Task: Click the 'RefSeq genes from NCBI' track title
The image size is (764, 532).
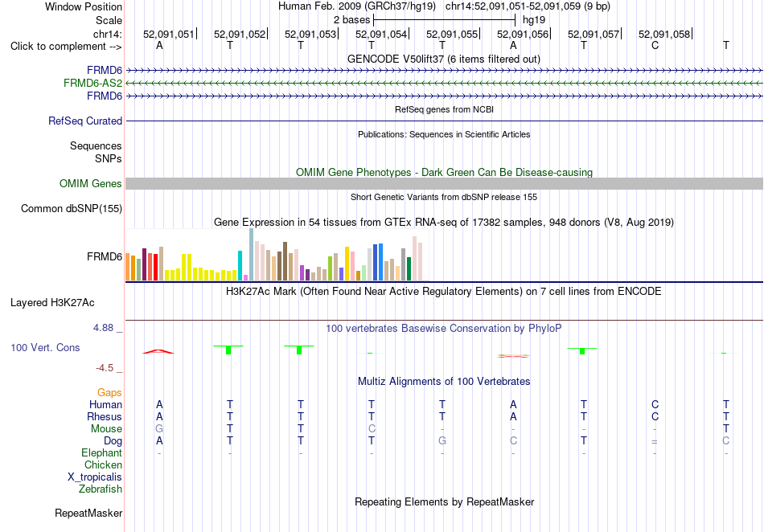Action: (x=444, y=109)
